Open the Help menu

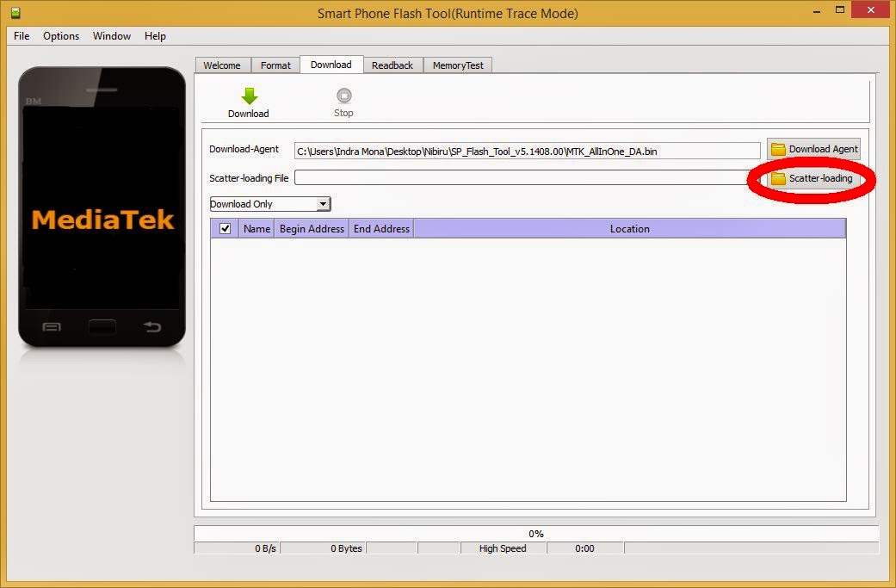pos(155,36)
